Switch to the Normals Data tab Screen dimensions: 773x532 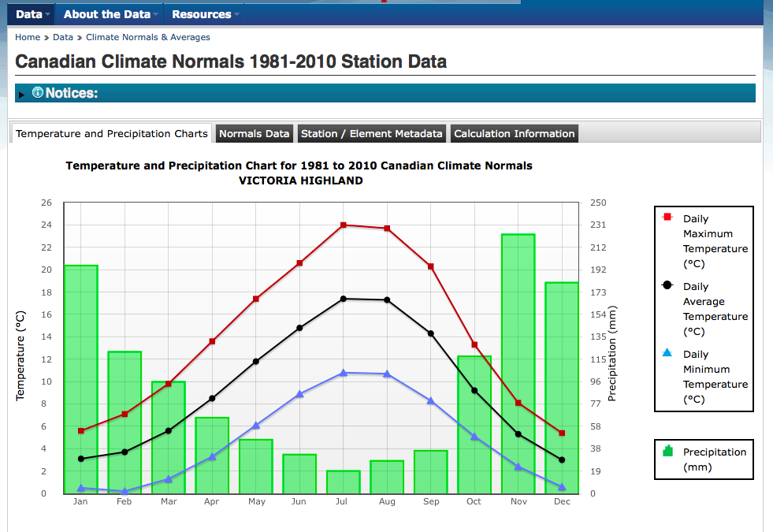point(254,134)
